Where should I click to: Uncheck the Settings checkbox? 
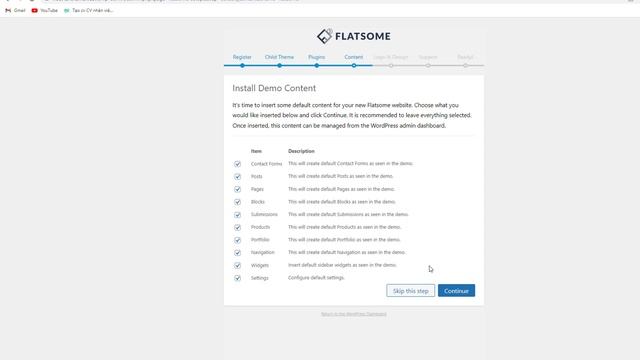click(238, 278)
